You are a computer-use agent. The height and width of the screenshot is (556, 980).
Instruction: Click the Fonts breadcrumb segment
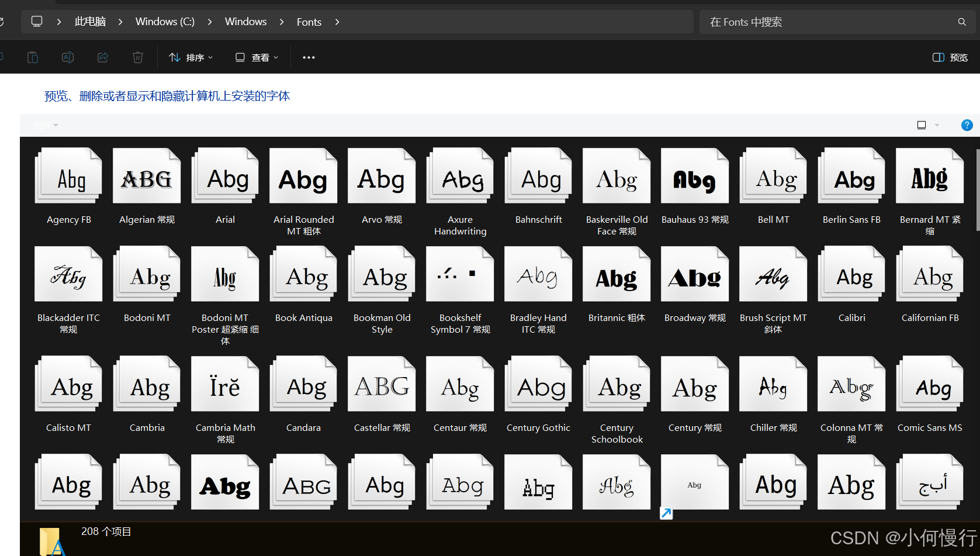pyautogui.click(x=309, y=22)
